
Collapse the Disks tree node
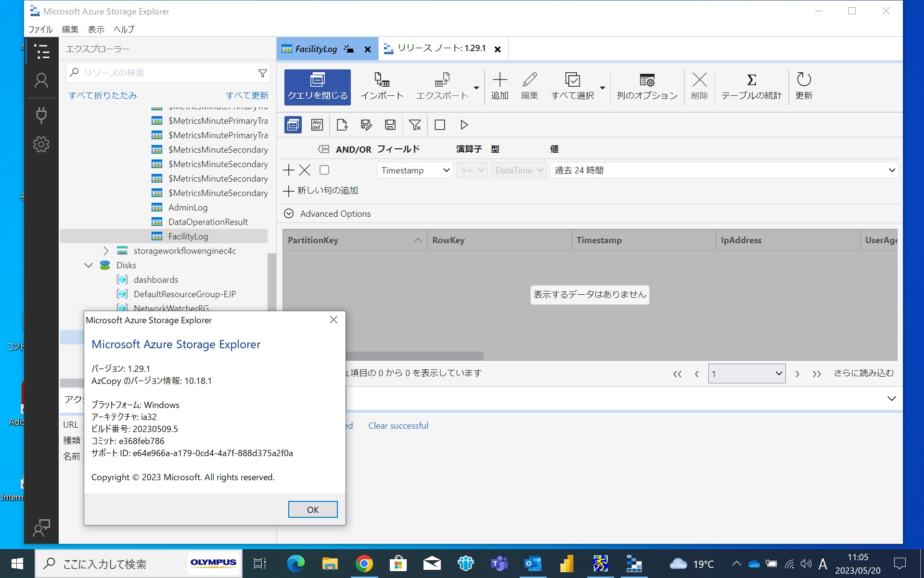point(88,265)
